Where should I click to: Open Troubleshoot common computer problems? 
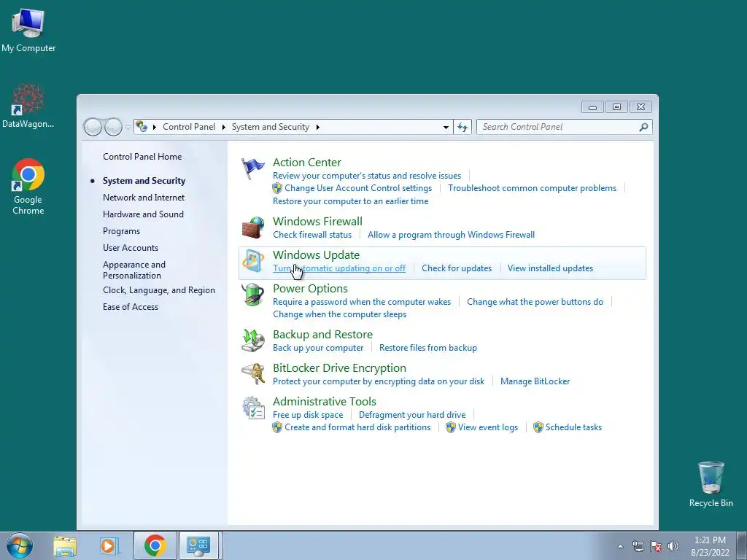point(532,188)
